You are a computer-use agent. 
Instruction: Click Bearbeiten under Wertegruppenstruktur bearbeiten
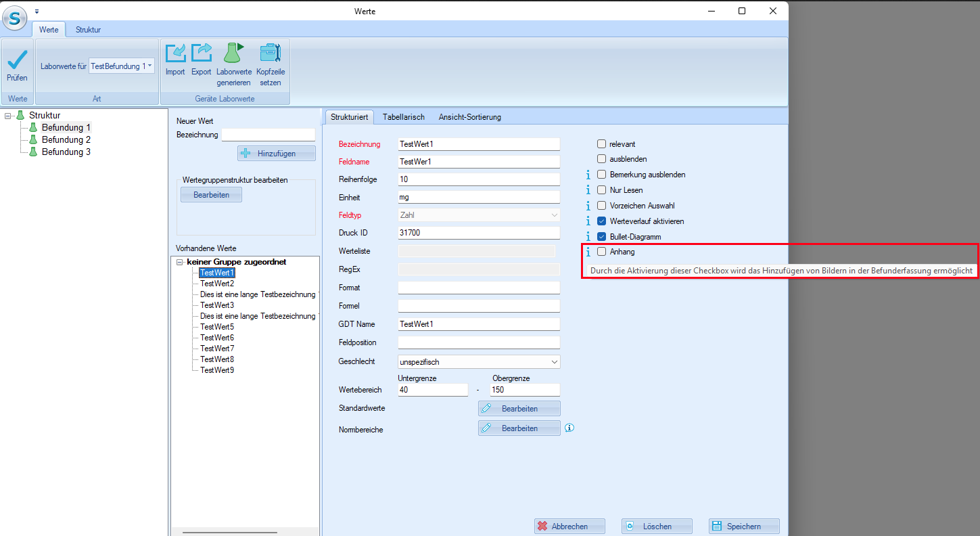point(211,195)
